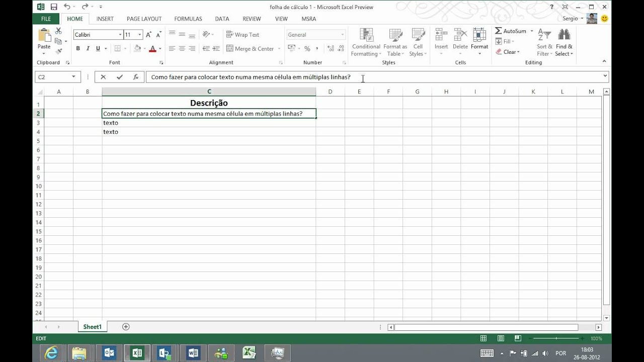
Task: Click the Conditional Formatting button
Action: [366, 42]
